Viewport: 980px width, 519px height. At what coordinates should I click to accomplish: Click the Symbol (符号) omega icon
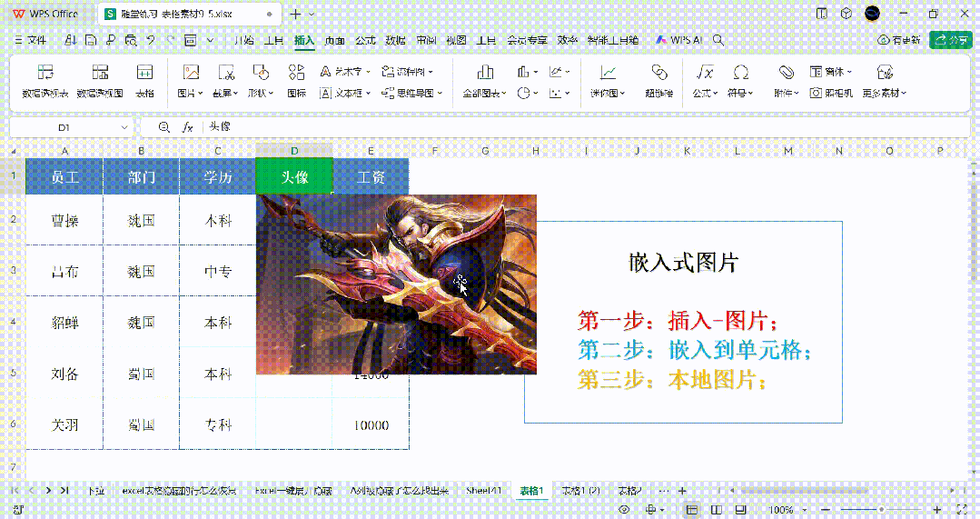point(740,73)
